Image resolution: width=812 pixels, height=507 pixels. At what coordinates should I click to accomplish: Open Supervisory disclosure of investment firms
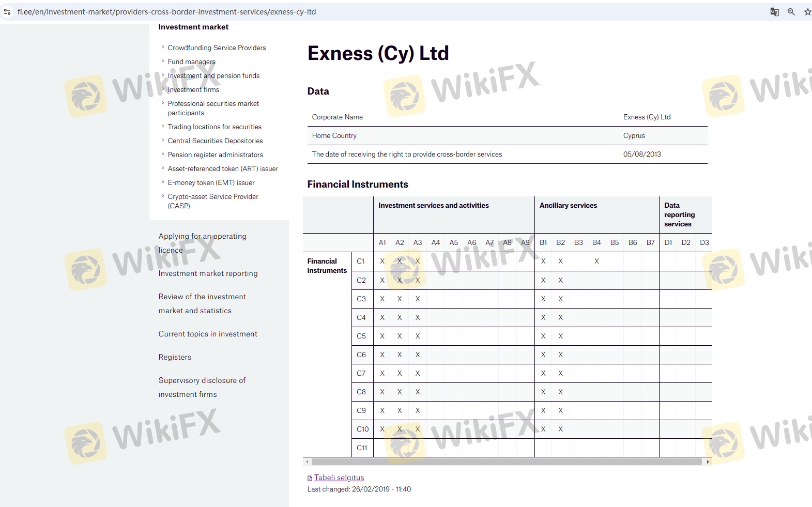click(202, 387)
